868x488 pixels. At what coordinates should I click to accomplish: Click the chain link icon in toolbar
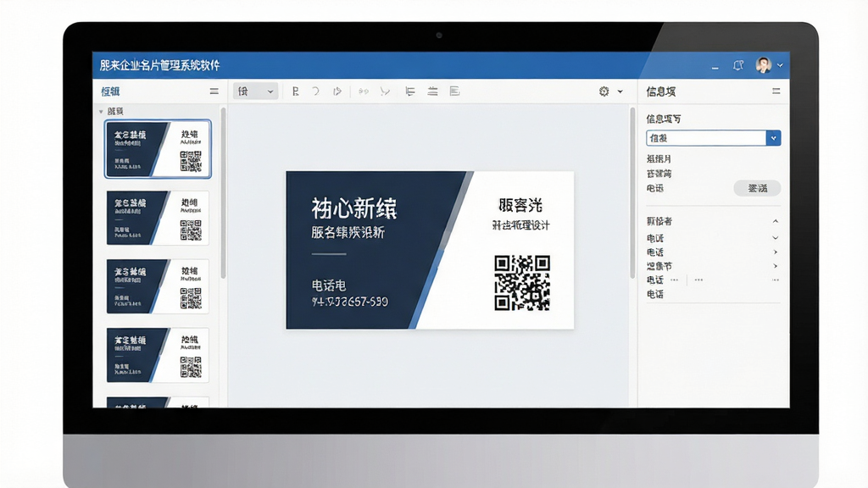(363, 91)
